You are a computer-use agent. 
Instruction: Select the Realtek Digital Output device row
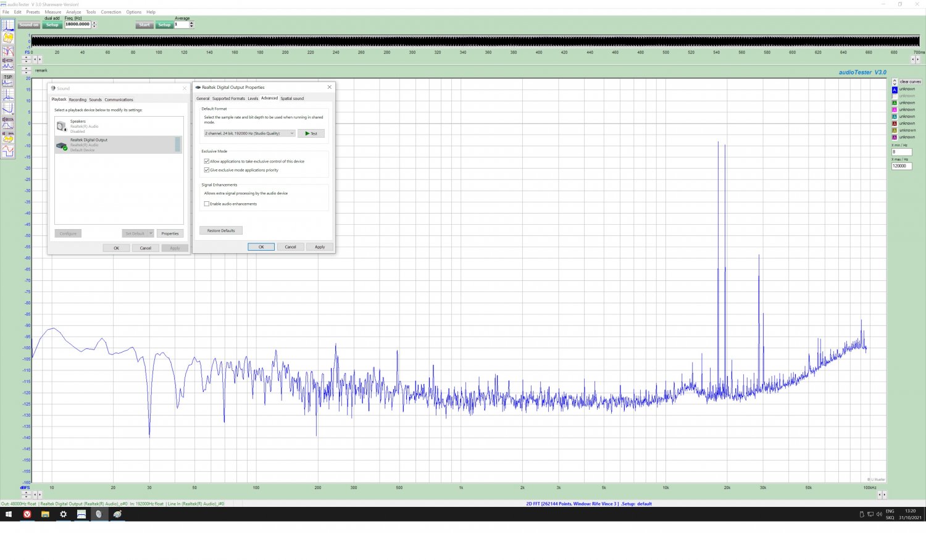[119, 144]
